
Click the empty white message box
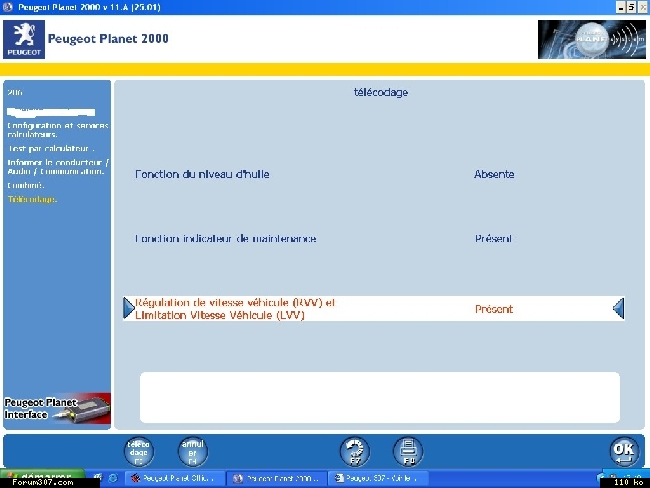point(380,397)
